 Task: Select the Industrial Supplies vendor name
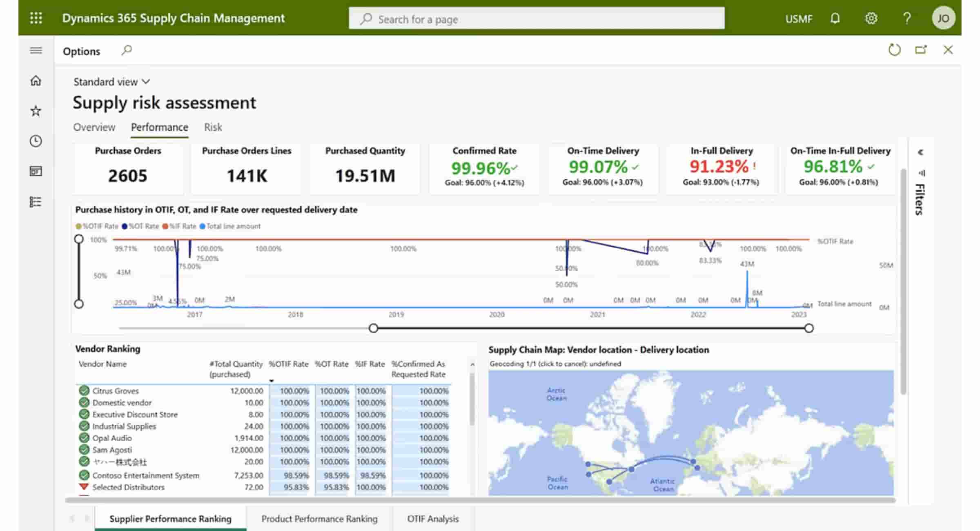click(x=124, y=426)
